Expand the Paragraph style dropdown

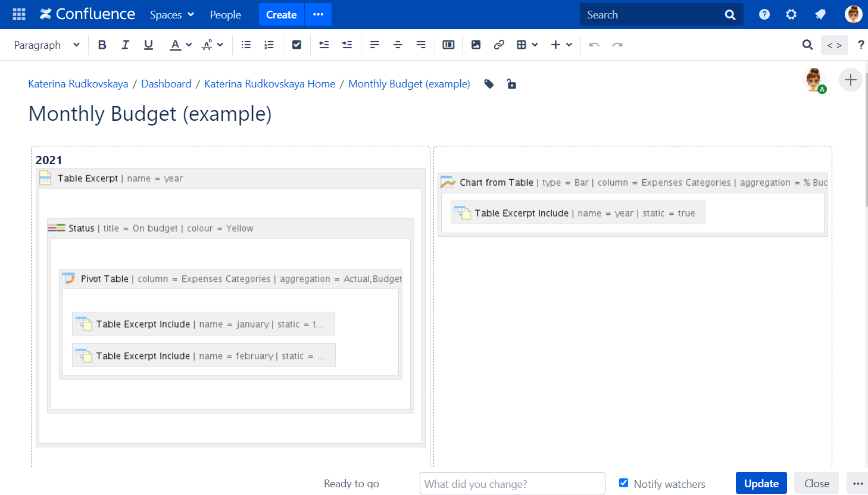(x=46, y=45)
